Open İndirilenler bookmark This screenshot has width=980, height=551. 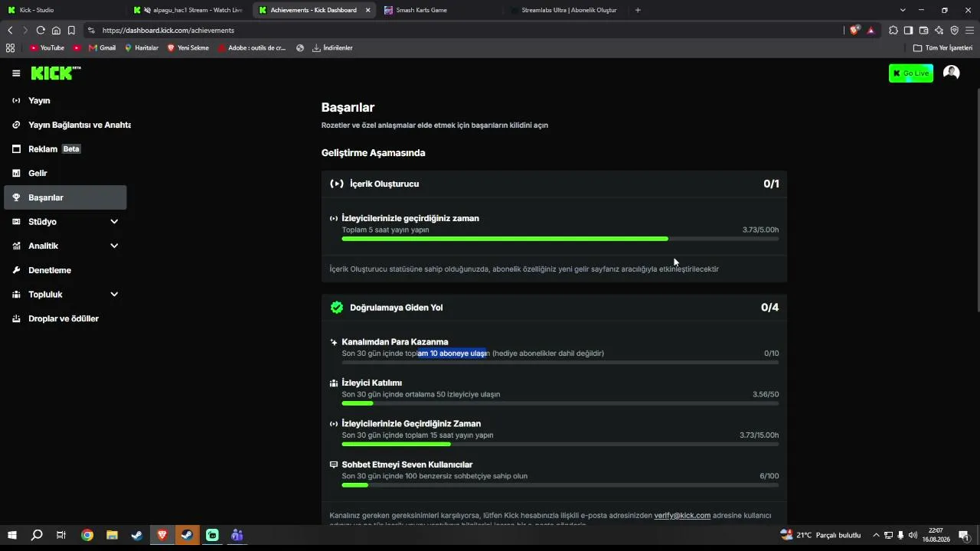(332, 47)
